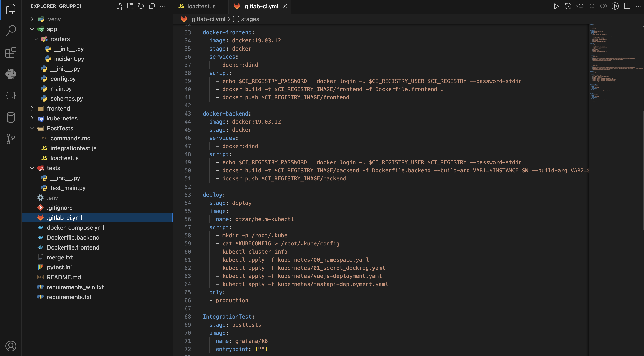The height and width of the screenshot is (356, 644).
Task: Collapse the app folder
Action: click(32, 29)
